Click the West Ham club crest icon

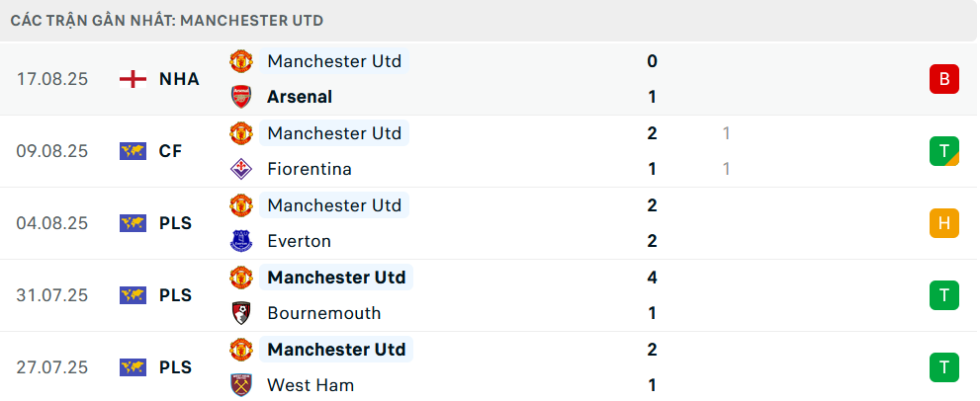point(241,385)
